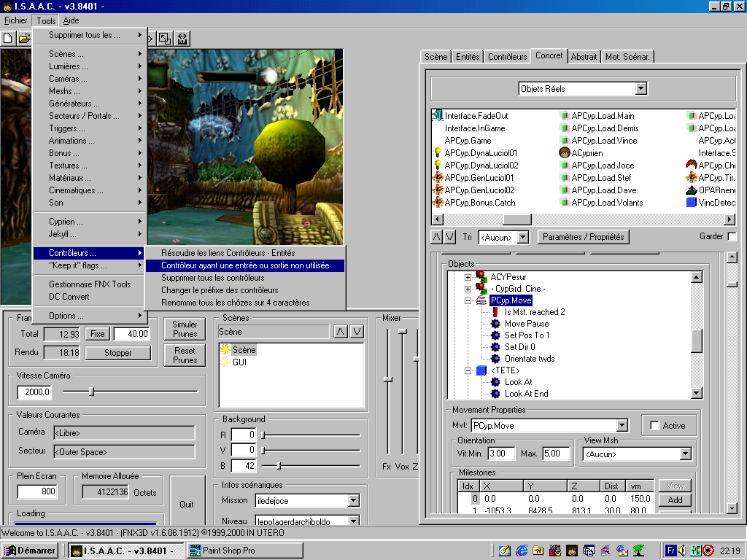Screen dimensions: 747x560
Task: Select the APCyp.DynaLuciol01 light bulb icon
Action: [x=438, y=153]
